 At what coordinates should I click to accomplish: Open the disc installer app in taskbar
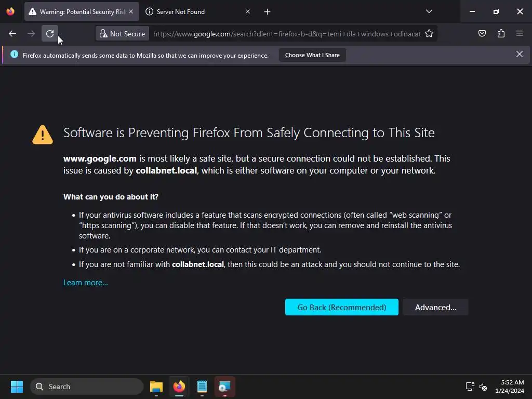tap(224, 387)
